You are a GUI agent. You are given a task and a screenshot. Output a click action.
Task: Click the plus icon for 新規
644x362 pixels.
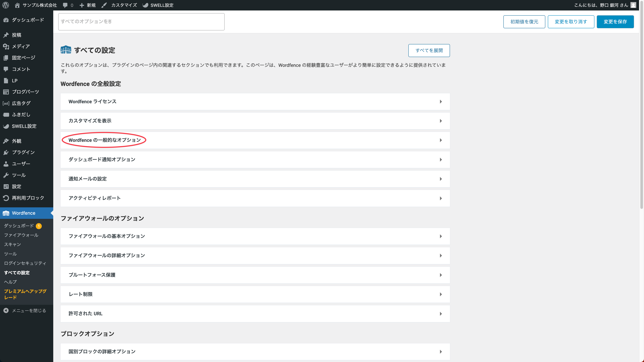click(82, 5)
